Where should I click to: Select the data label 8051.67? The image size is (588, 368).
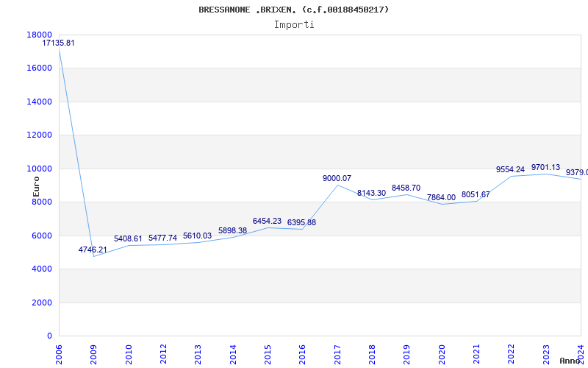coord(476,194)
